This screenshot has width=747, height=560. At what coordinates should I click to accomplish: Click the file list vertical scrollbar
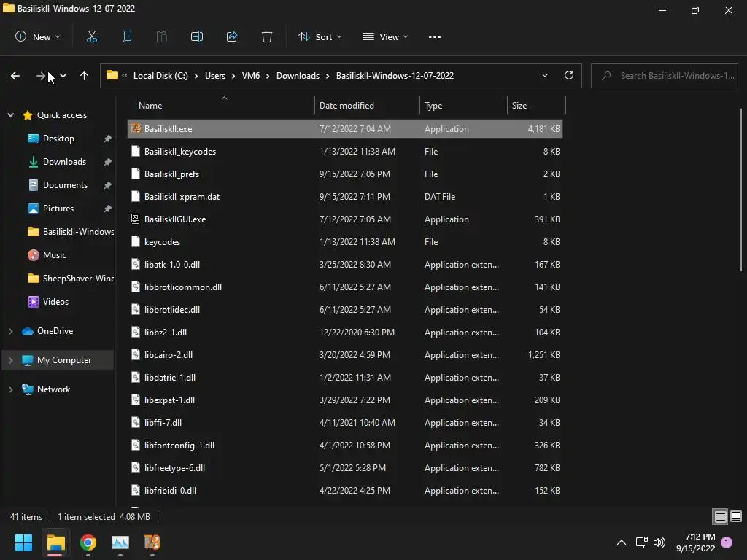(x=741, y=190)
